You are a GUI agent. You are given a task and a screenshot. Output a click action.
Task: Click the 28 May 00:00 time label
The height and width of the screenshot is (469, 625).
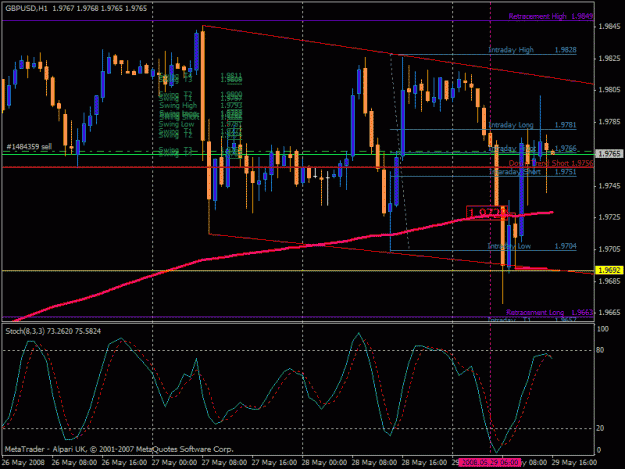click(x=324, y=462)
